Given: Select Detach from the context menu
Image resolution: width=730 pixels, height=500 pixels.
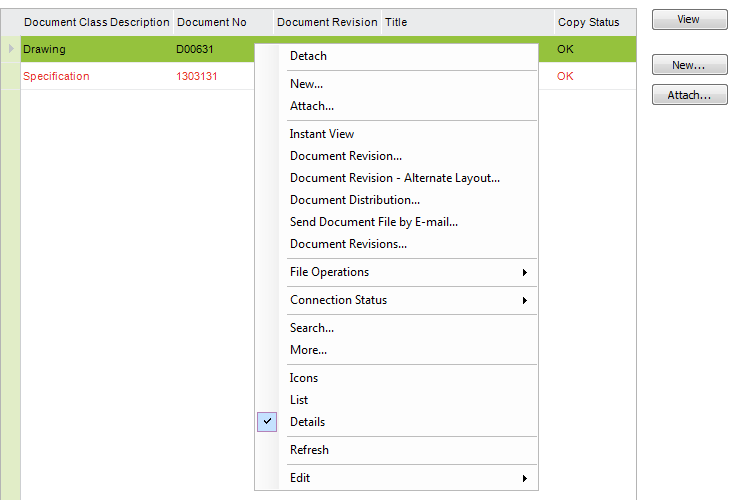Looking at the screenshot, I should 308,56.
